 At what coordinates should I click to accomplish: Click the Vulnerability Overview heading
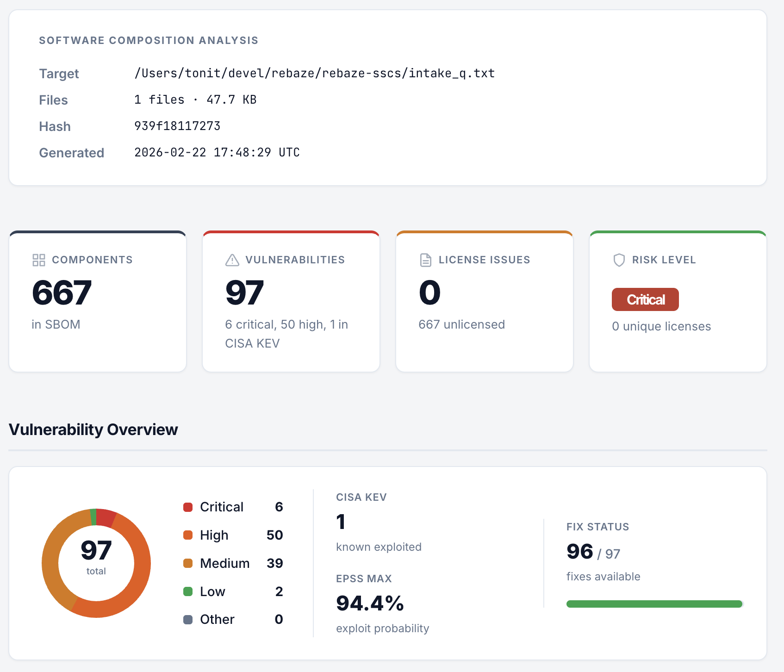[93, 429]
